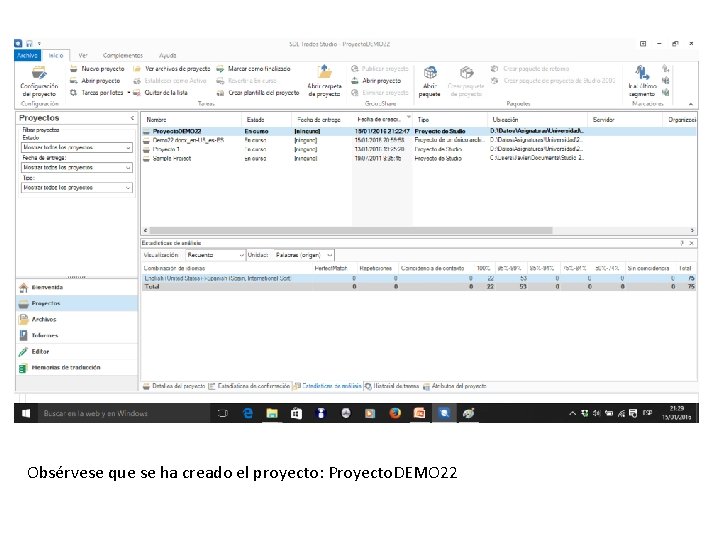The image size is (720, 540).
Task: Open Task View on taskbar
Action: (x=223, y=413)
